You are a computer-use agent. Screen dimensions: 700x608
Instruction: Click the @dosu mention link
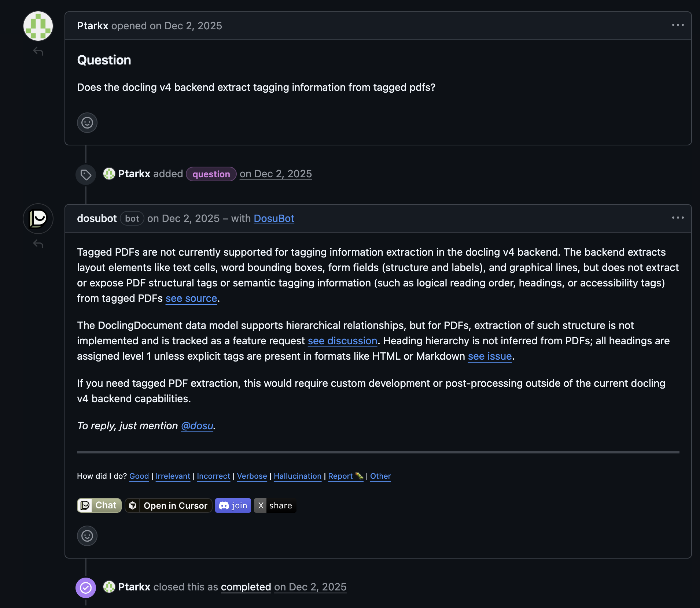[x=197, y=426]
